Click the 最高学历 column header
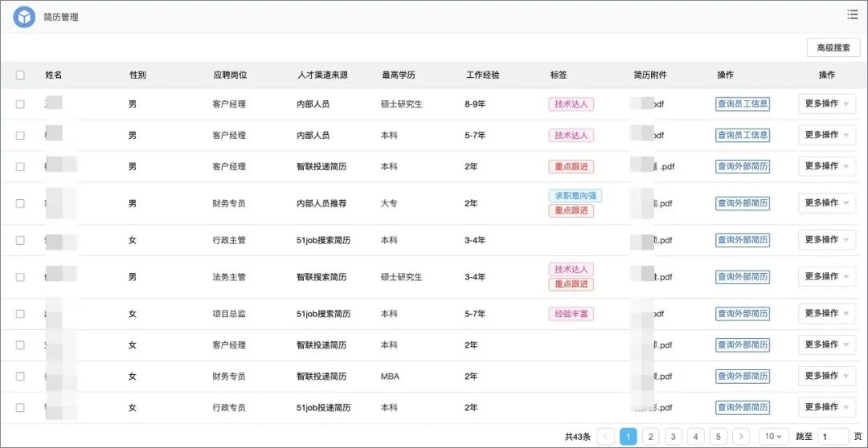The image size is (868, 448). coord(399,75)
